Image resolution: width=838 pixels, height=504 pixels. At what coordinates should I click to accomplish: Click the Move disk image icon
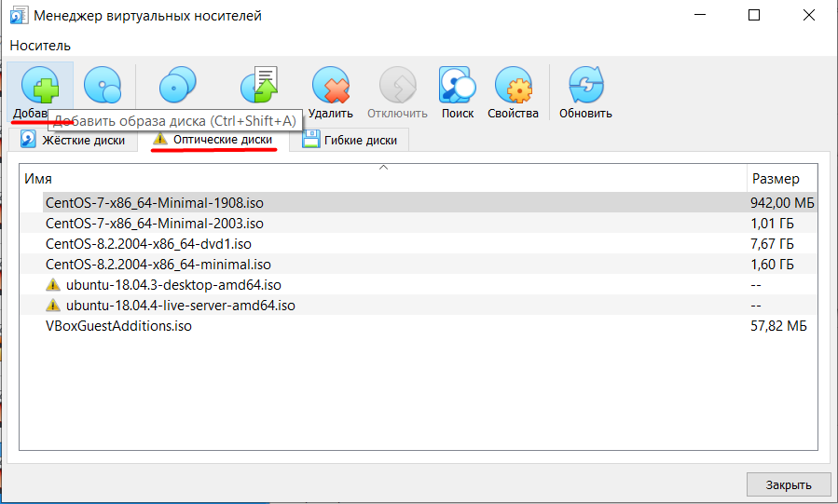[259, 85]
